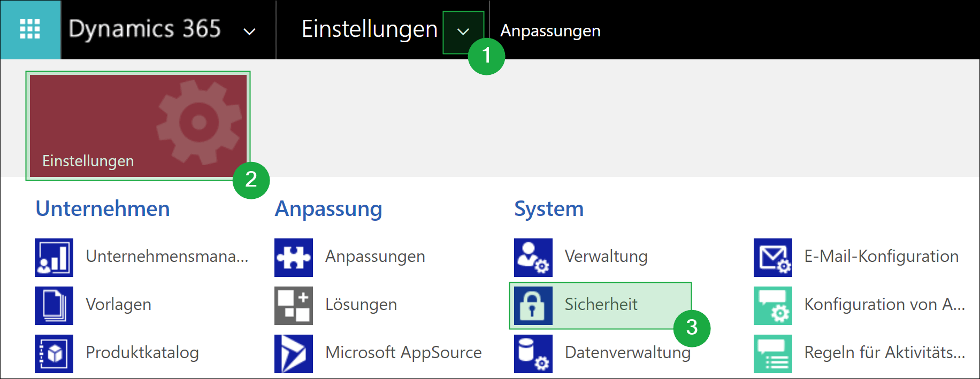Click the Unternehmensmanagement chart icon
Screen dimensions: 980x379
[x=54, y=258]
